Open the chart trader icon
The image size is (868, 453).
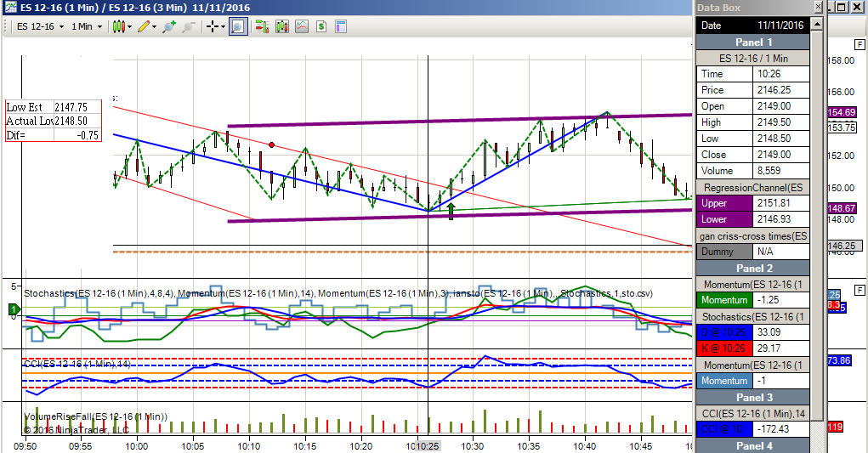click(x=263, y=26)
